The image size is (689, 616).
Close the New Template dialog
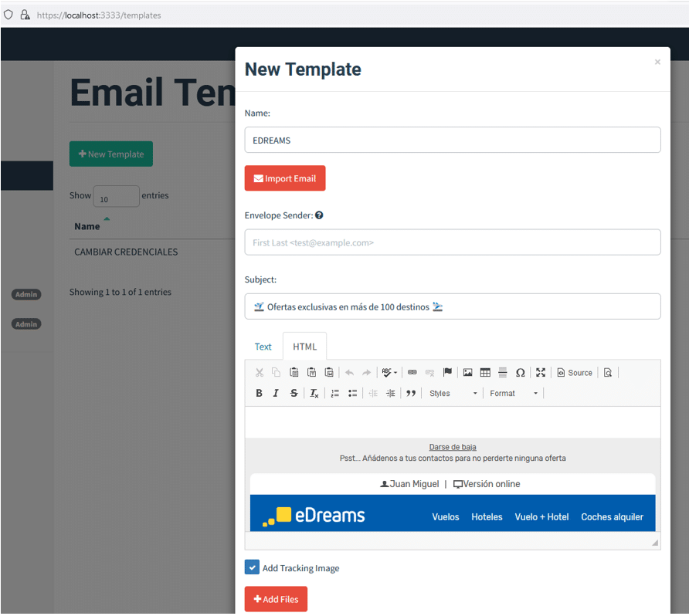657,62
